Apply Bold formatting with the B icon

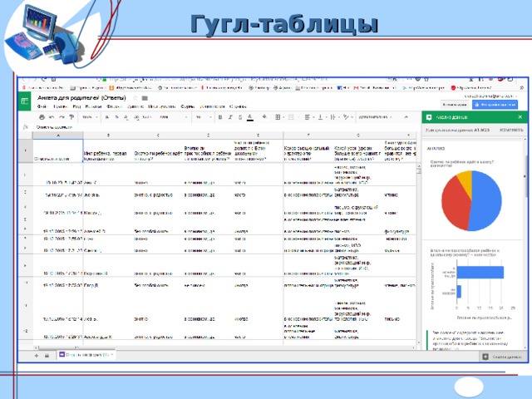[220, 117]
